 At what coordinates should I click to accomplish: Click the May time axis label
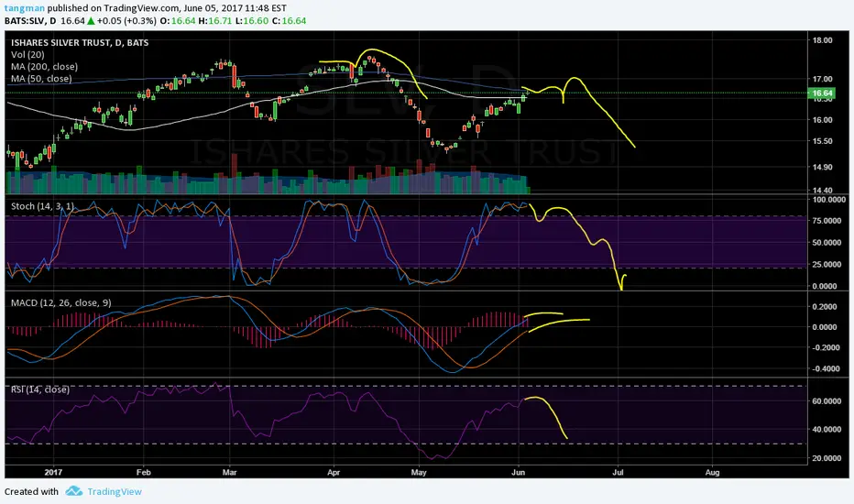[x=418, y=473]
